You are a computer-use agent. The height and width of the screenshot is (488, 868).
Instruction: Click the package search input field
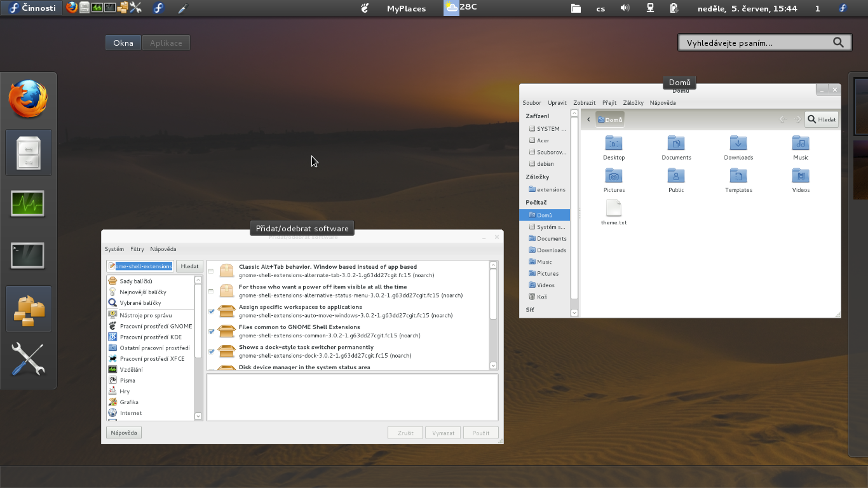coord(140,266)
